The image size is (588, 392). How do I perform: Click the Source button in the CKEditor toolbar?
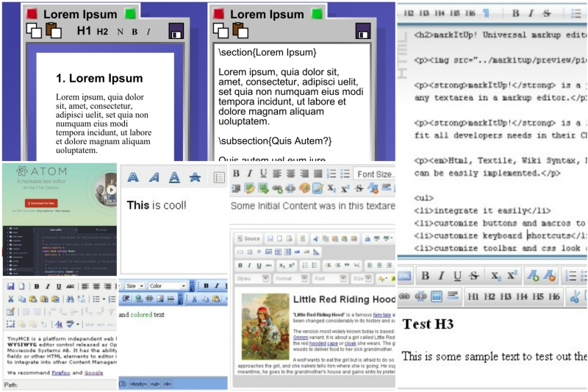(248, 238)
